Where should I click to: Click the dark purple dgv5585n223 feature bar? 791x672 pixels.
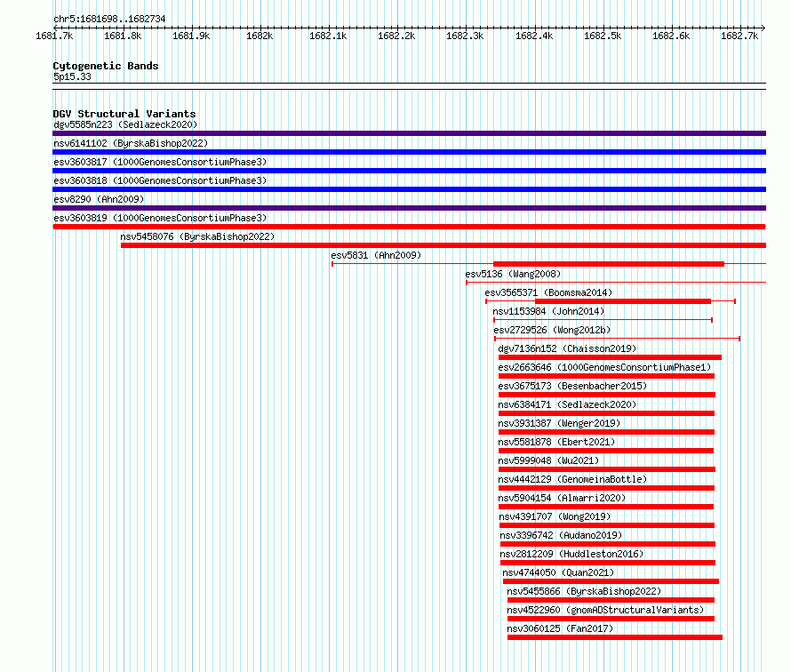409,133
